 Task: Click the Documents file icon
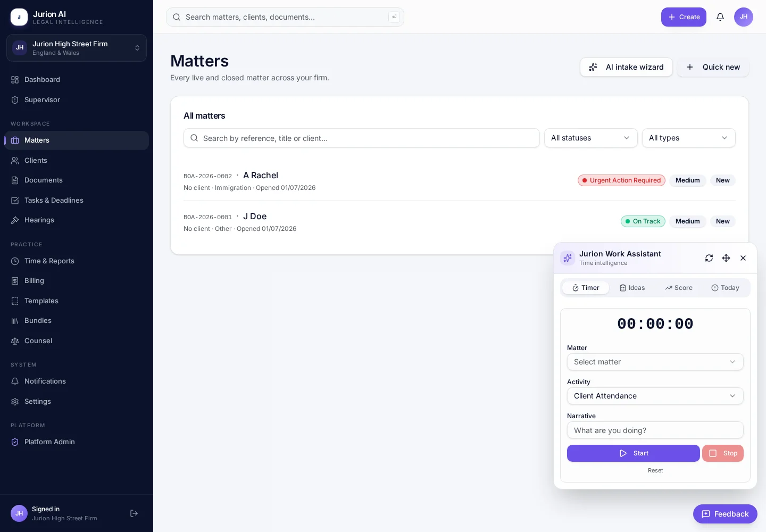pos(15,180)
